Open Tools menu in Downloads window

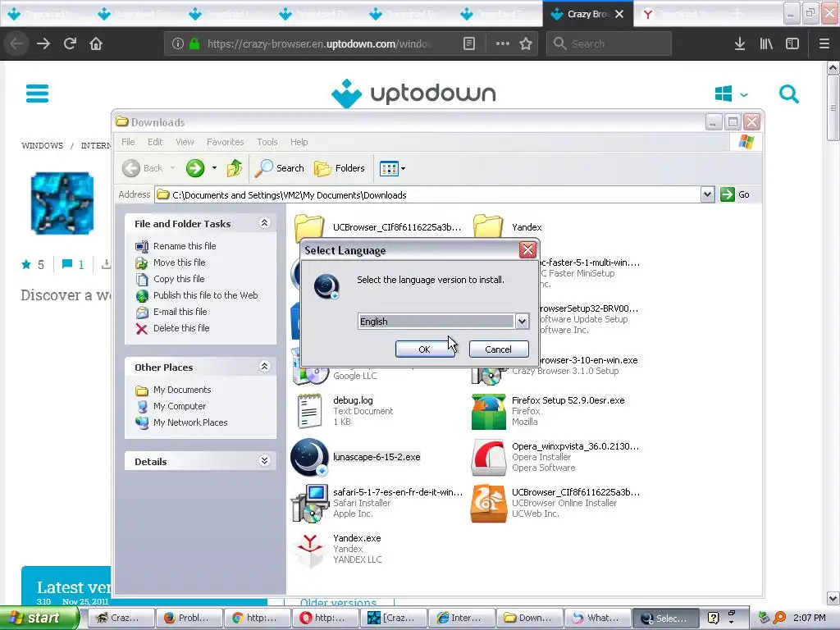pyautogui.click(x=267, y=142)
